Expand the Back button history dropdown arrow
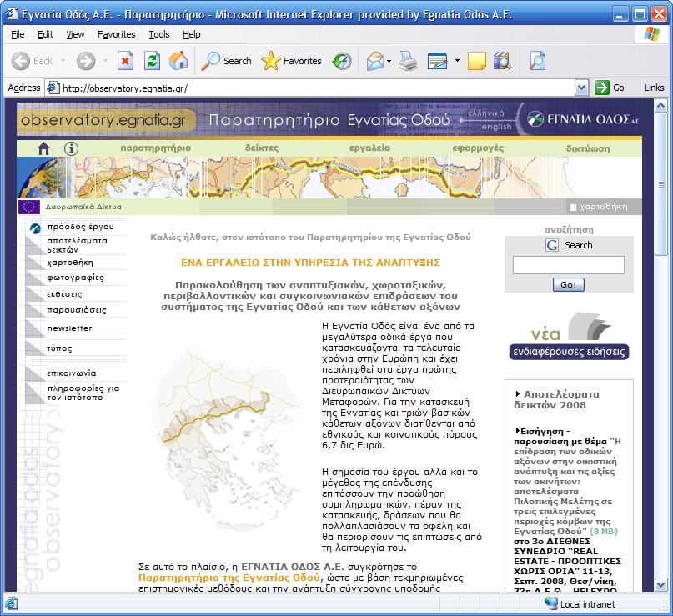 click(x=63, y=61)
